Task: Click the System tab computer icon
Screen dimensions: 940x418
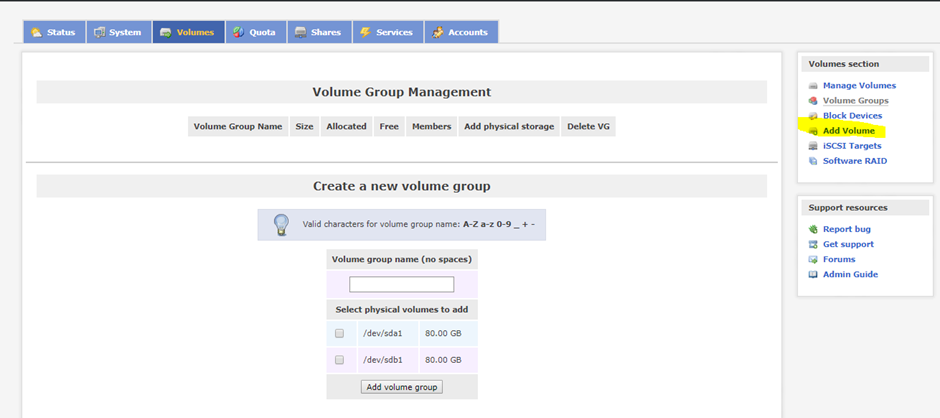Action: pos(100,32)
